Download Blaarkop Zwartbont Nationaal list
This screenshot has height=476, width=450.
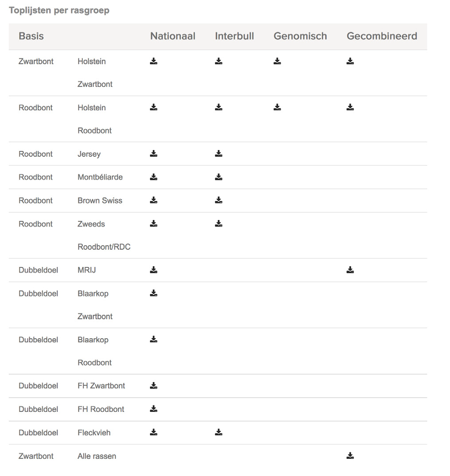pyautogui.click(x=154, y=293)
